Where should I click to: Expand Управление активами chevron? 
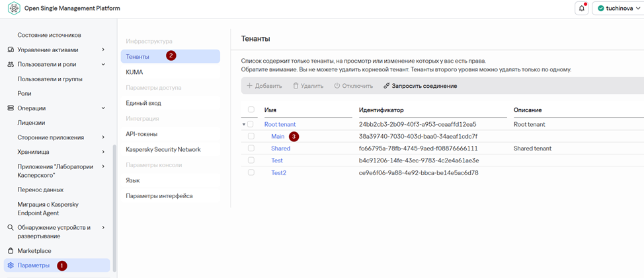click(104, 50)
